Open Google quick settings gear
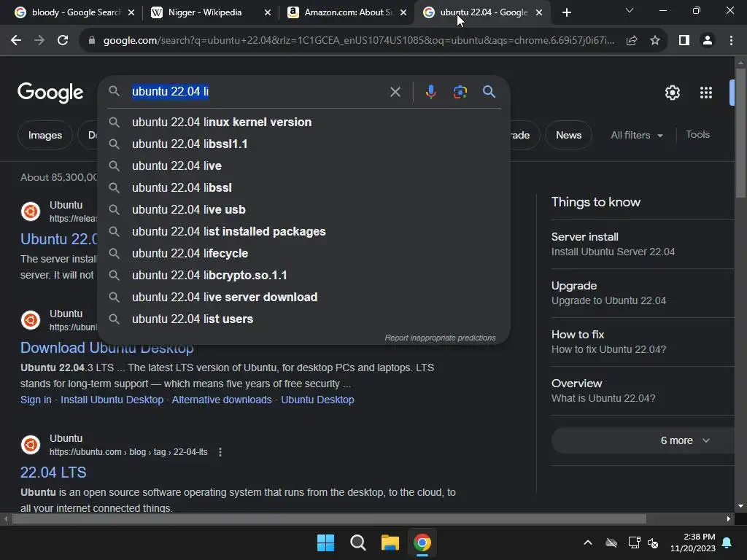 point(672,93)
